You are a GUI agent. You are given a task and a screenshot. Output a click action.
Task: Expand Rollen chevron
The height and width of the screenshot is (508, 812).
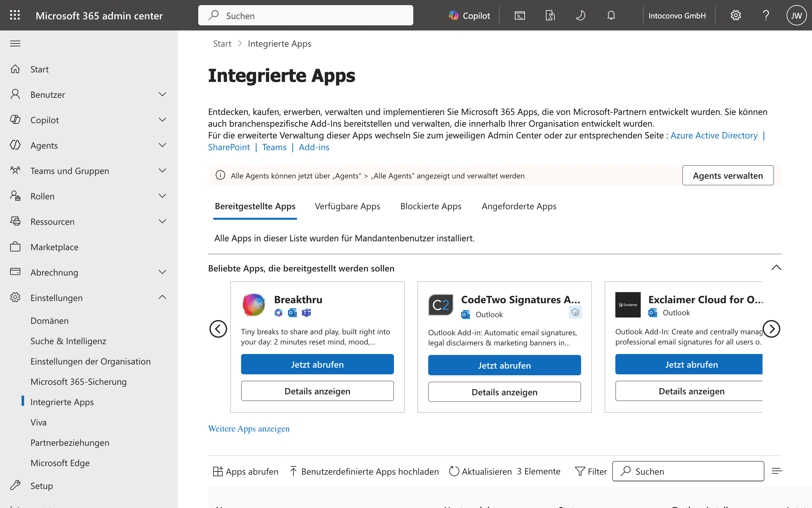coord(162,196)
